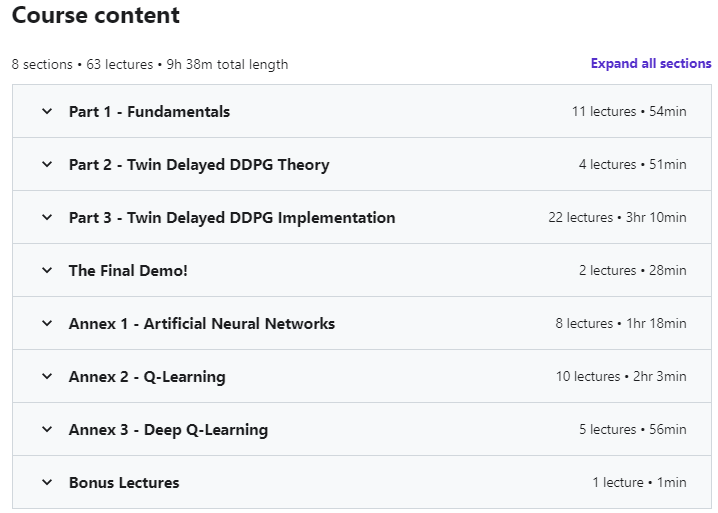The image size is (718, 513).
Task: Open Annex 1 - Artificial Neural Networks title
Action: tap(202, 324)
